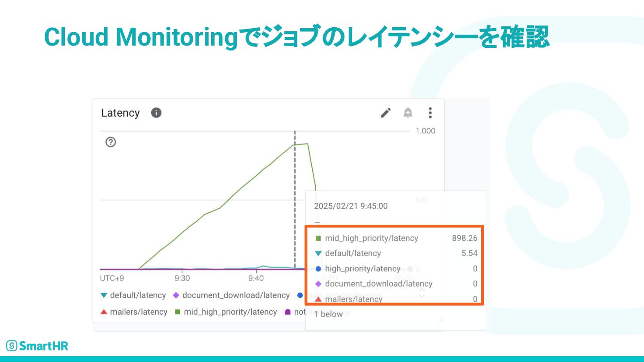The image size is (644, 362).
Task: Click default/latency row in tooltip
Action: click(396, 253)
